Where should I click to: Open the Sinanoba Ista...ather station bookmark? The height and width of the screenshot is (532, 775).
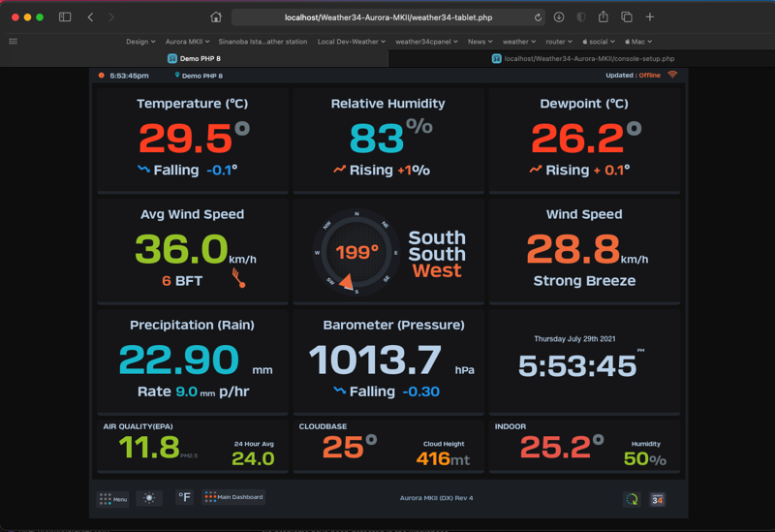263,42
